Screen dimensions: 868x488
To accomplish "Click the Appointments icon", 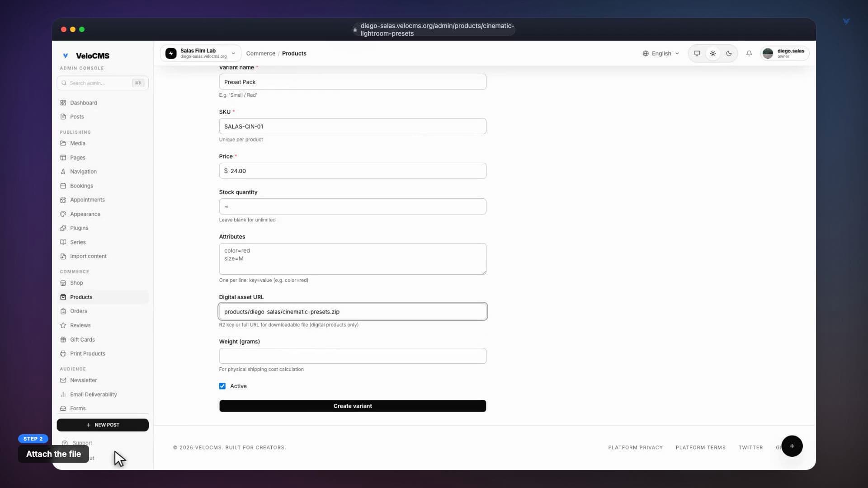I will [x=63, y=200].
